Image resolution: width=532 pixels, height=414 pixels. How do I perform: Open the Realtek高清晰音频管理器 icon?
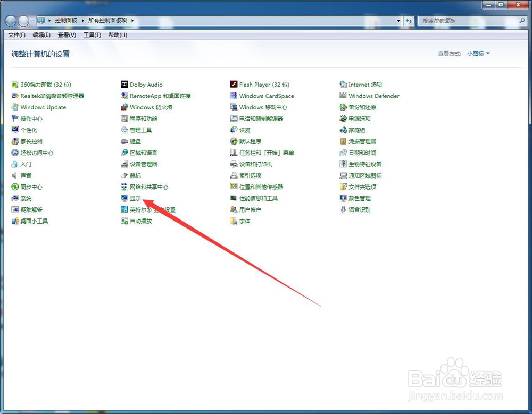click(x=14, y=96)
